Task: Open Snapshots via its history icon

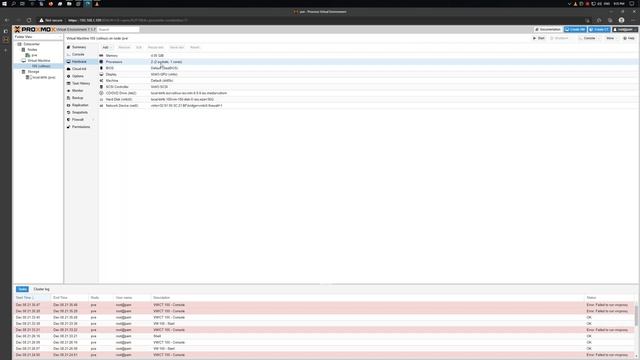Action: tap(69, 112)
